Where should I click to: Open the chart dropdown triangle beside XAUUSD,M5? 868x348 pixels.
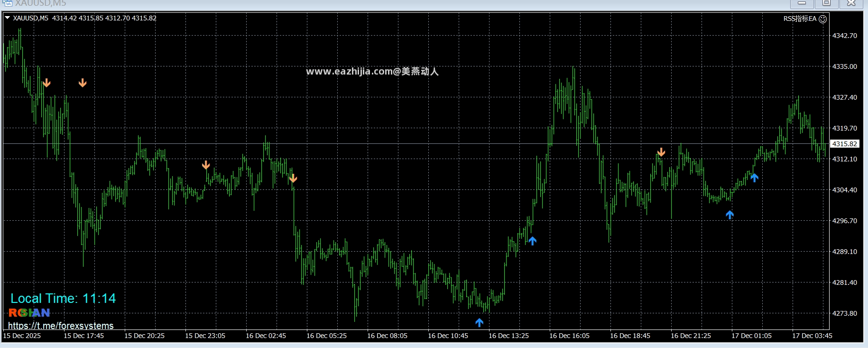point(7,18)
